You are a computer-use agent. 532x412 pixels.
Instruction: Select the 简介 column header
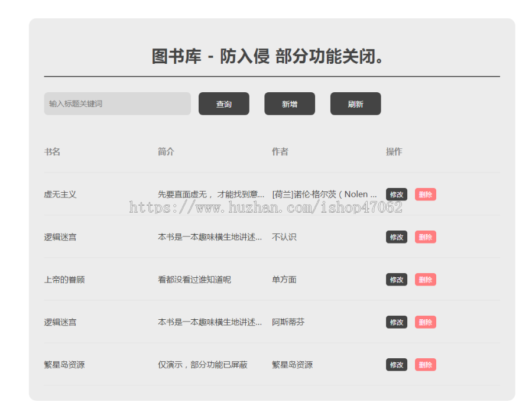point(166,152)
